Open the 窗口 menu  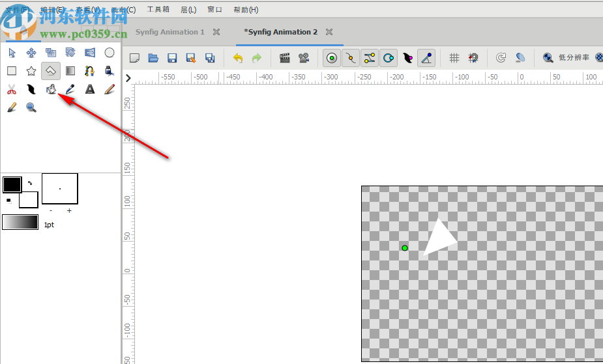coord(214,10)
